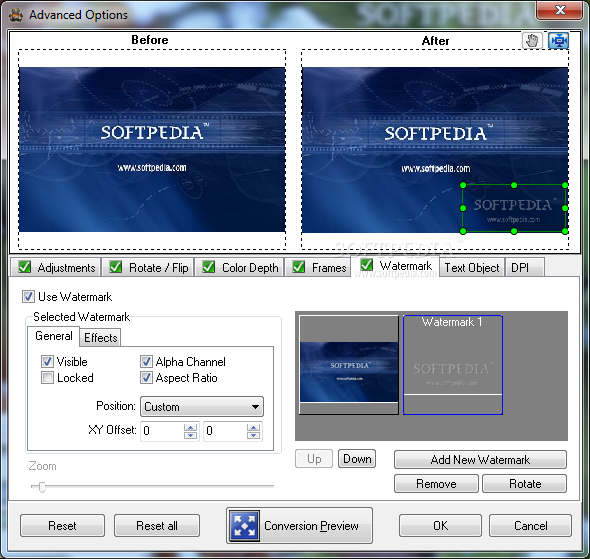The image size is (590, 559).
Task: Select the Watermark 1 thumbnail
Action: 453,365
